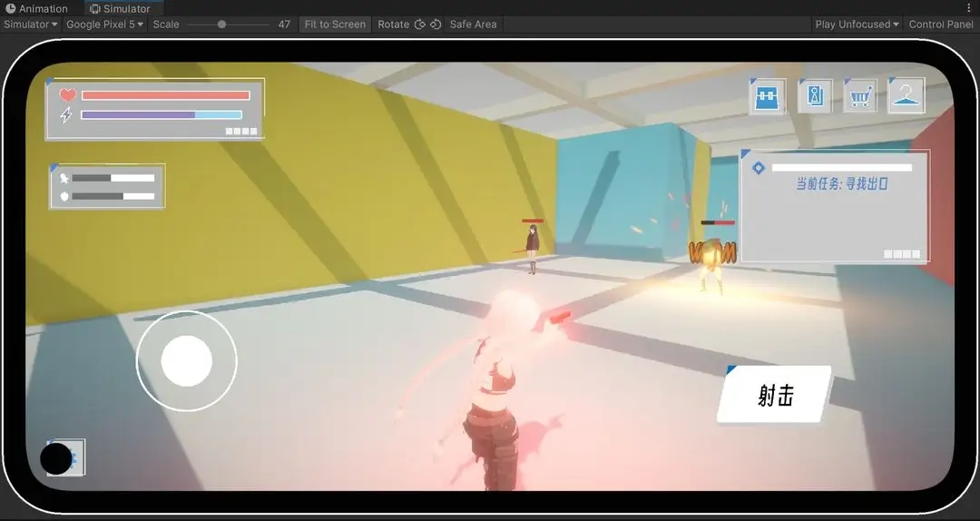
Task: Open the Play Unfocused dropdown
Action: pos(857,25)
